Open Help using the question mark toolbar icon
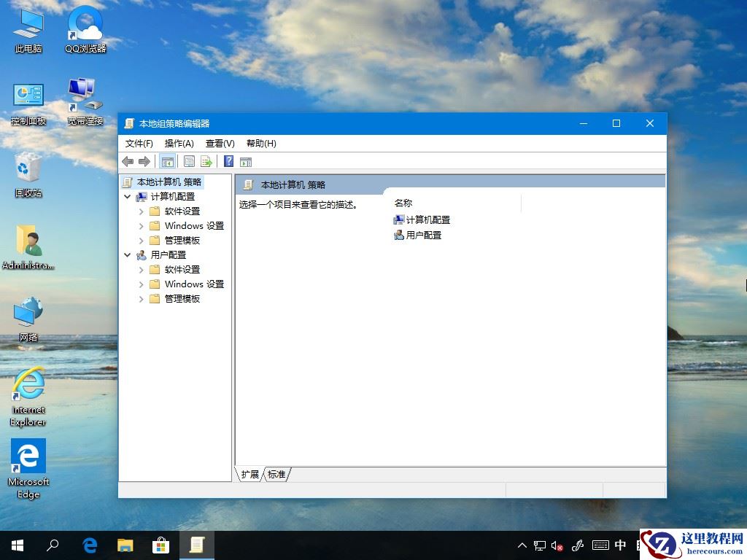 point(228,161)
